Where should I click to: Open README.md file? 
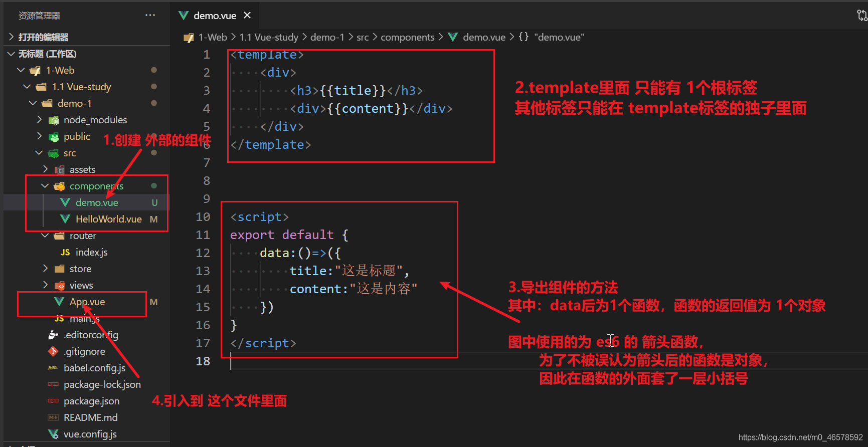[x=90, y=417]
